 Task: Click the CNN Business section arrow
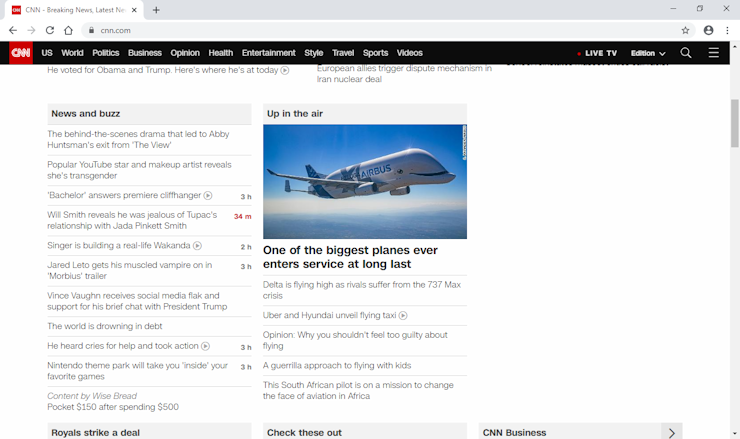click(672, 432)
